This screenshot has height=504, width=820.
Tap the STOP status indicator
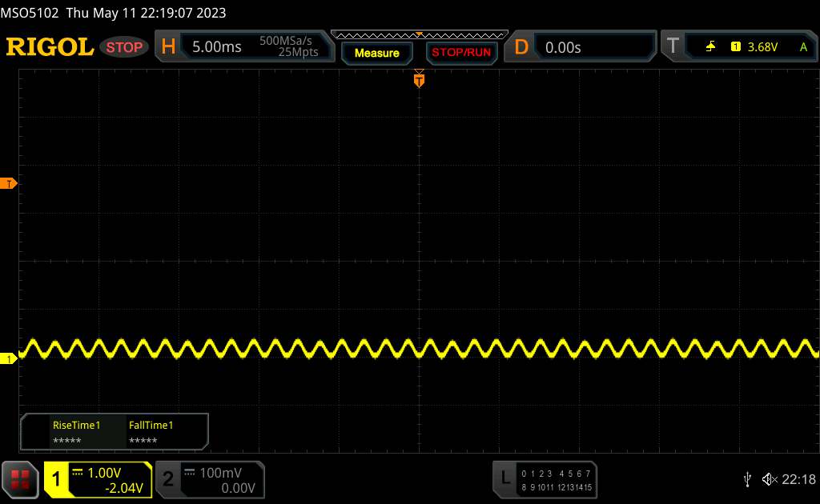pyautogui.click(x=124, y=47)
